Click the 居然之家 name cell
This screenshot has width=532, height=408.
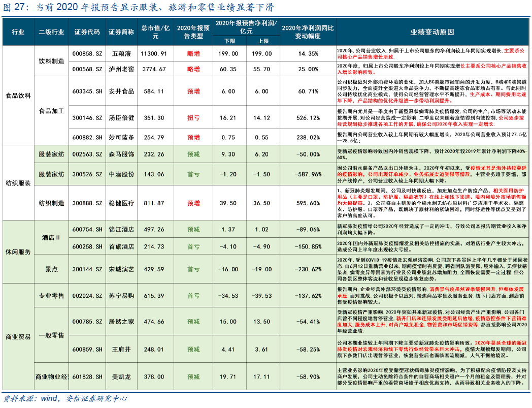click(121, 322)
